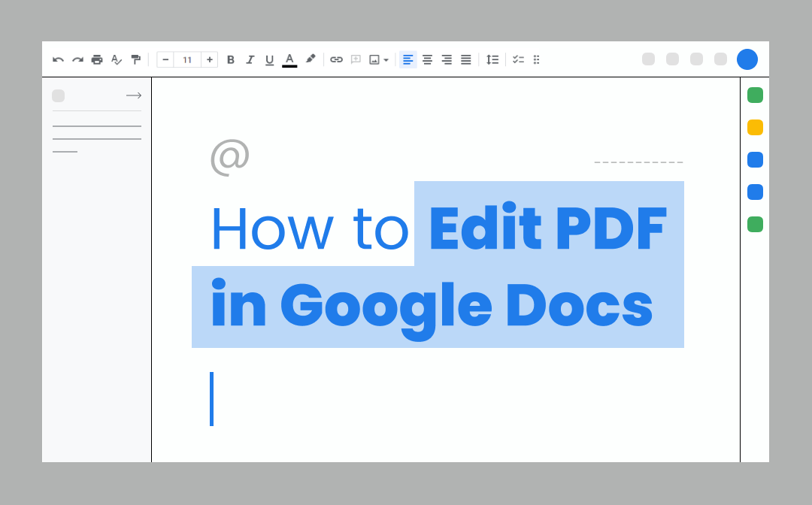Select the Paint format roller icon

coord(135,60)
